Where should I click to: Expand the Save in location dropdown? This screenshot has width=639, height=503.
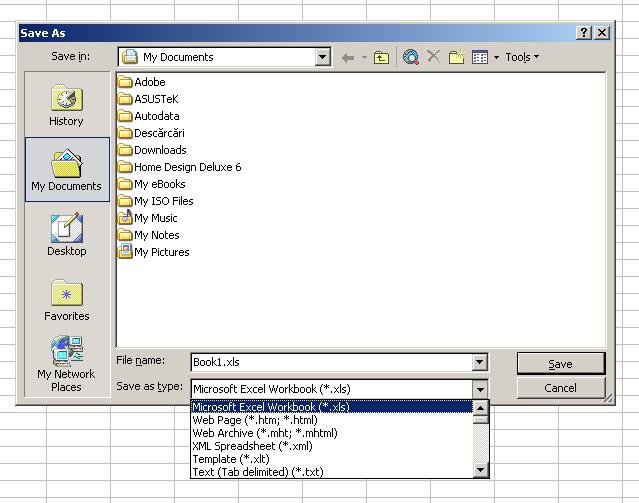[322, 58]
